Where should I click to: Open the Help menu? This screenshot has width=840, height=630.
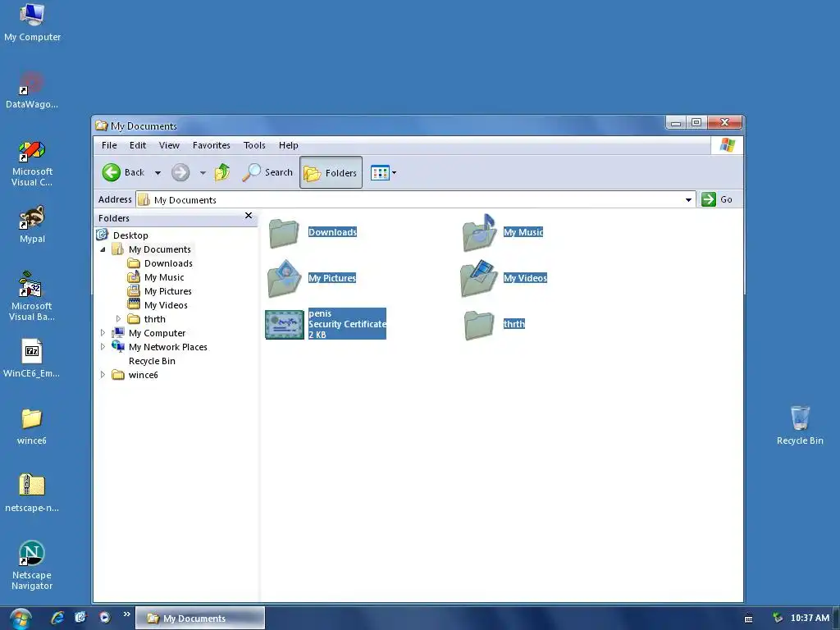coord(288,145)
